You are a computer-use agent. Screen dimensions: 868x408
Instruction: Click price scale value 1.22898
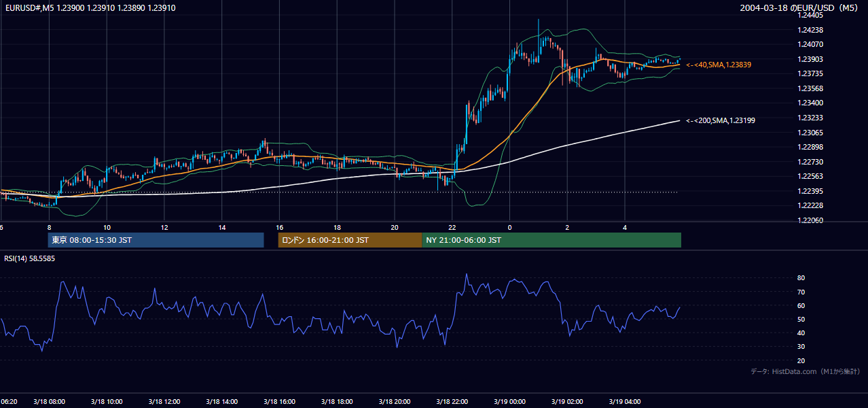[x=810, y=147]
